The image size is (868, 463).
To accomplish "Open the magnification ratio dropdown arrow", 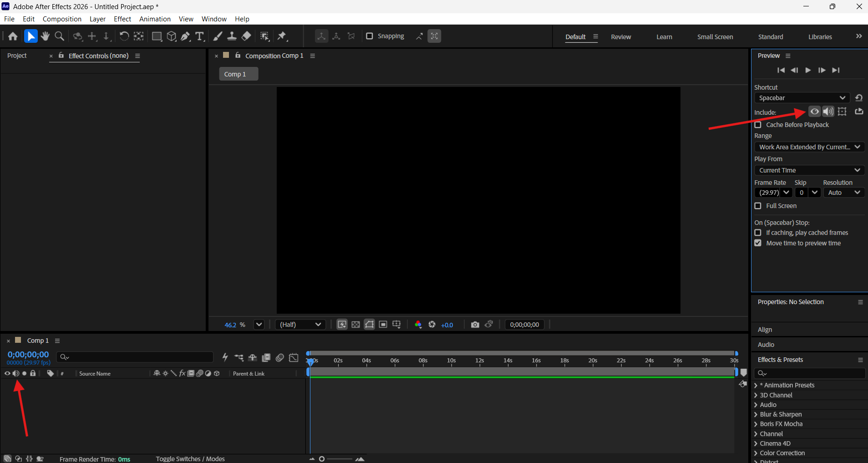I will click(259, 325).
